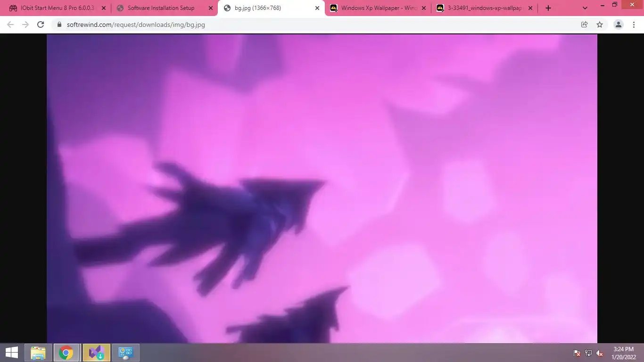Open the Chrome profile menu
Image resolution: width=644 pixels, height=362 pixels.
(x=619, y=25)
